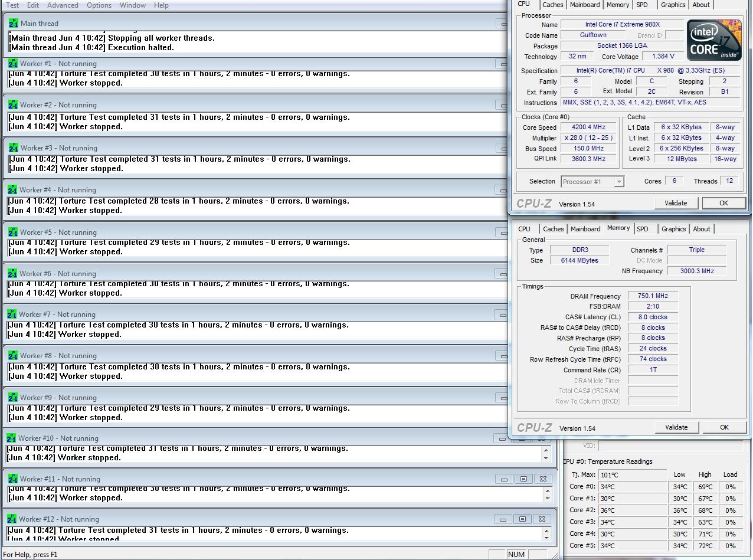Click the Worker #6 window icon

pyautogui.click(x=12, y=273)
